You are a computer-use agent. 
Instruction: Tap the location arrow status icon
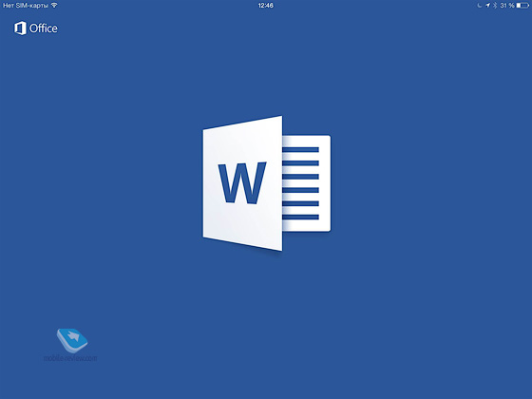[487, 6]
